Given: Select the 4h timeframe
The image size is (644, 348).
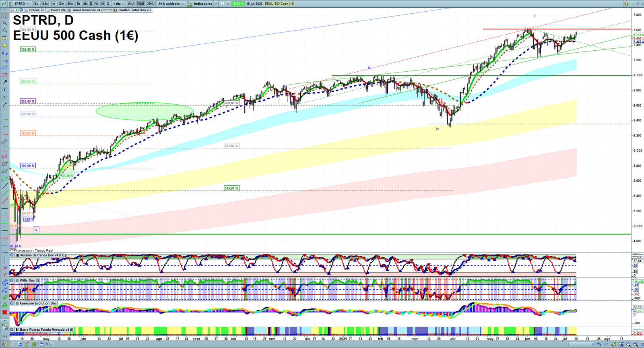Looking at the screenshot, I should 85,4.
